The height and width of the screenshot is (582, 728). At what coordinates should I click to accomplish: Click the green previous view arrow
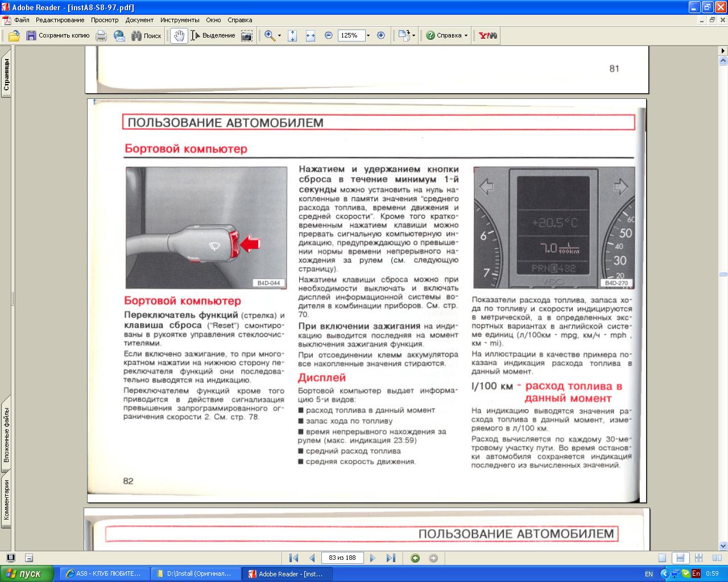click(x=415, y=558)
